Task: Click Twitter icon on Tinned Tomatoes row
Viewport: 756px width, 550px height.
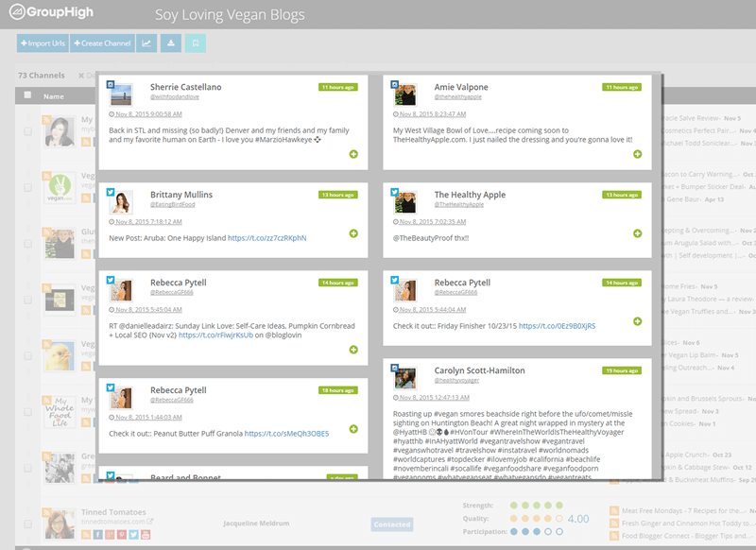Action: tap(132, 535)
